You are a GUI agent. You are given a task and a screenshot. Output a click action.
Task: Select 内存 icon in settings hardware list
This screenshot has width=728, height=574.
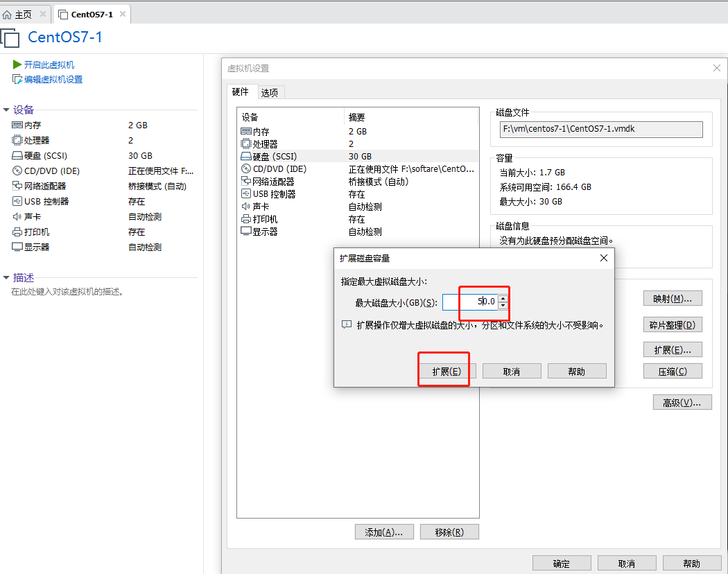(246, 132)
